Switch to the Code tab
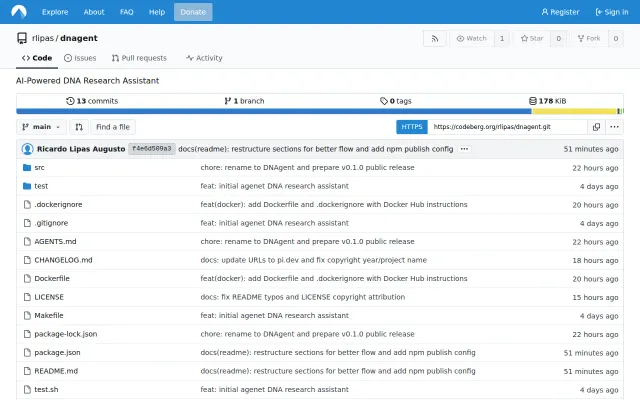The width and height of the screenshot is (640, 400). (37, 58)
